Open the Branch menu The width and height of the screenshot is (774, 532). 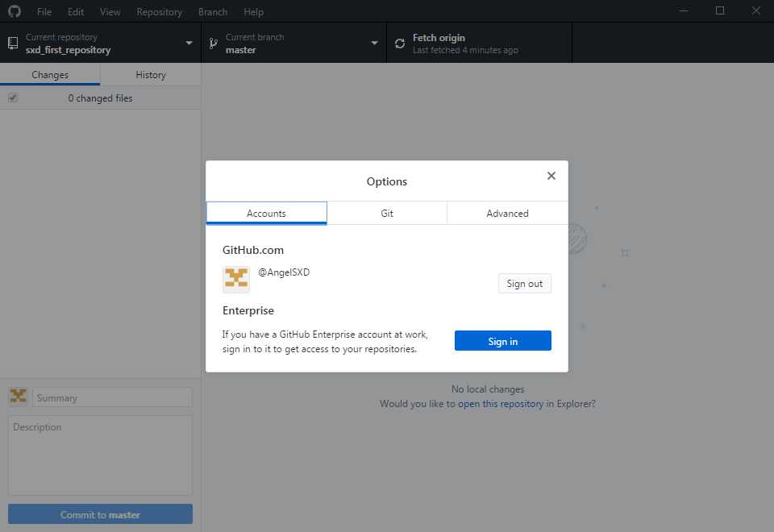coord(213,11)
